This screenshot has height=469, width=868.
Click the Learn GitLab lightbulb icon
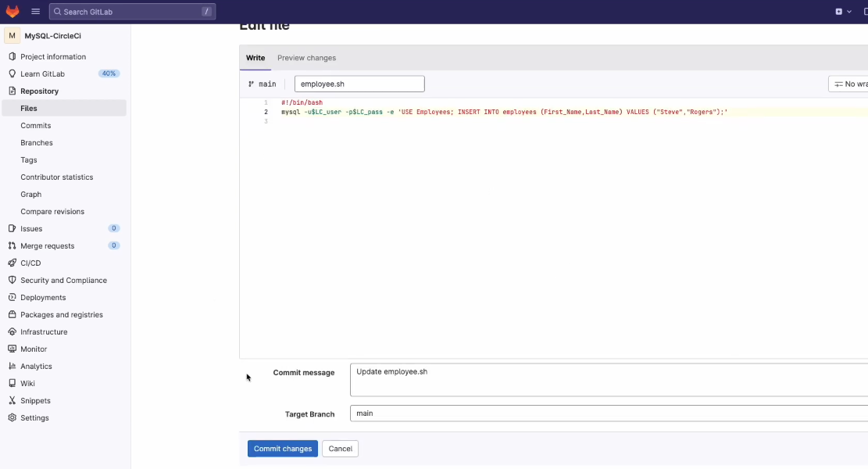click(13, 73)
